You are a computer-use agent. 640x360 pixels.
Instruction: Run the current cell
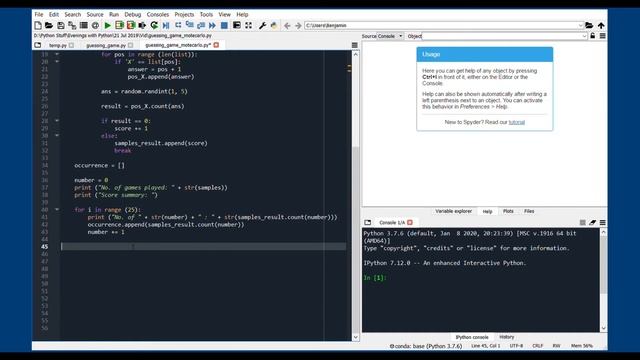(119, 25)
